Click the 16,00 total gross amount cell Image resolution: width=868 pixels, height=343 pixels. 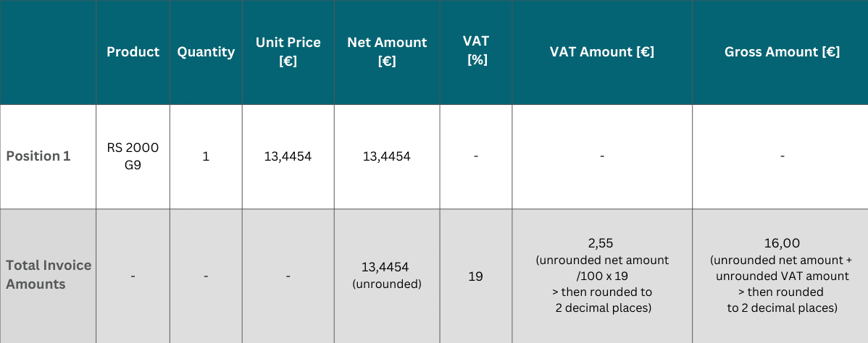782,276
